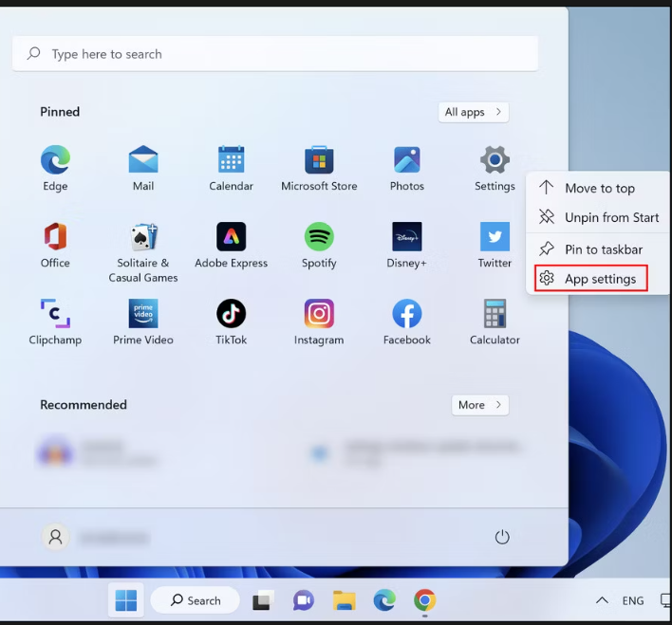This screenshot has height=625, width=672.
Task: Launch the Mail app
Action: [x=143, y=169]
